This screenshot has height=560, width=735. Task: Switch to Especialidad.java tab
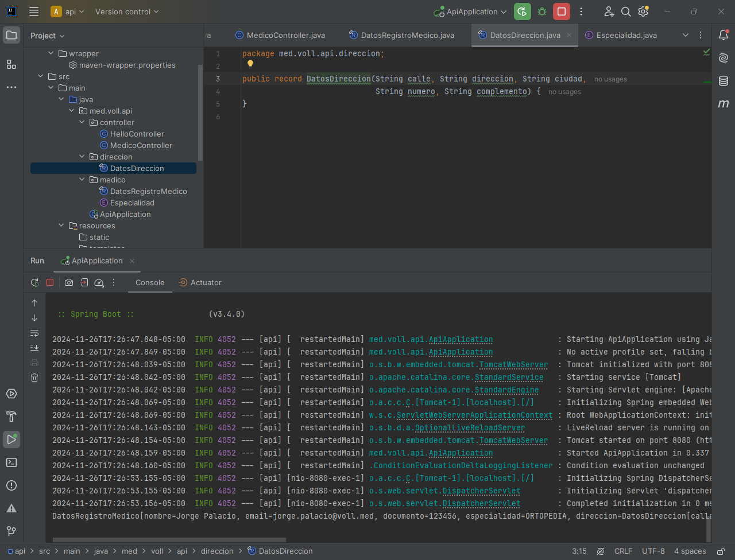tap(621, 35)
